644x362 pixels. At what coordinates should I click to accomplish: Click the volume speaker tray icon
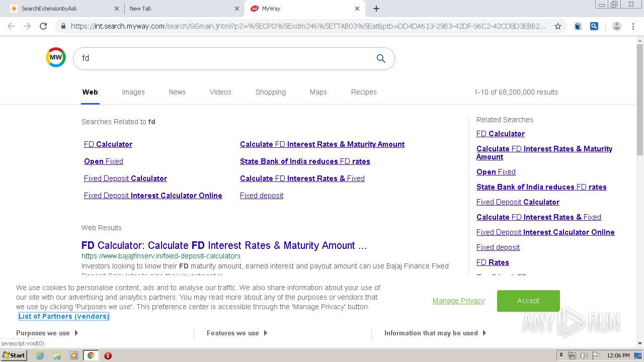point(584,355)
